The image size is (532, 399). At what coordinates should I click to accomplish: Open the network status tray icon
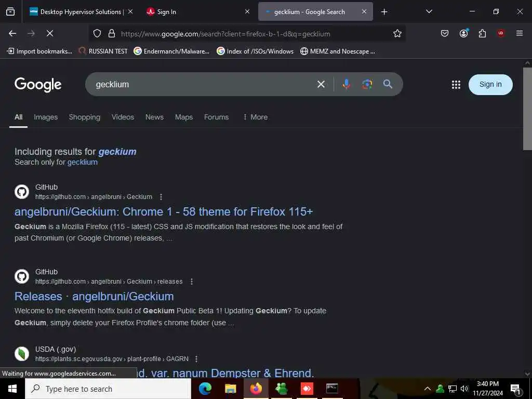[x=453, y=389]
